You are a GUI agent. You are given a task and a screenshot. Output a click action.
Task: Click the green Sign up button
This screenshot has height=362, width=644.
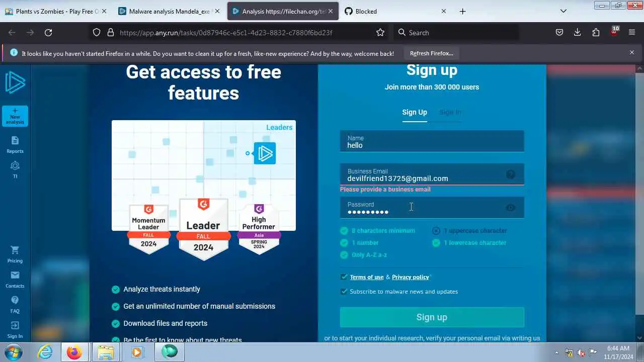(432, 317)
